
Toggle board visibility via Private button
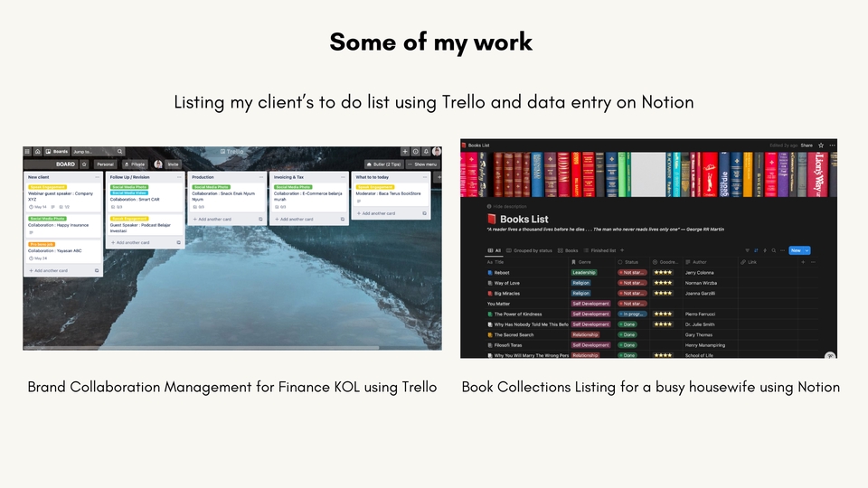134,164
